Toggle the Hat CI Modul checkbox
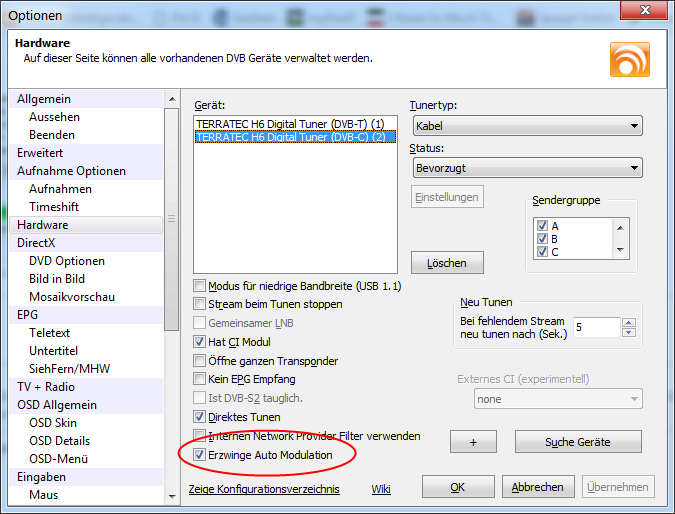The image size is (675, 514). pyautogui.click(x=200, y=342)
